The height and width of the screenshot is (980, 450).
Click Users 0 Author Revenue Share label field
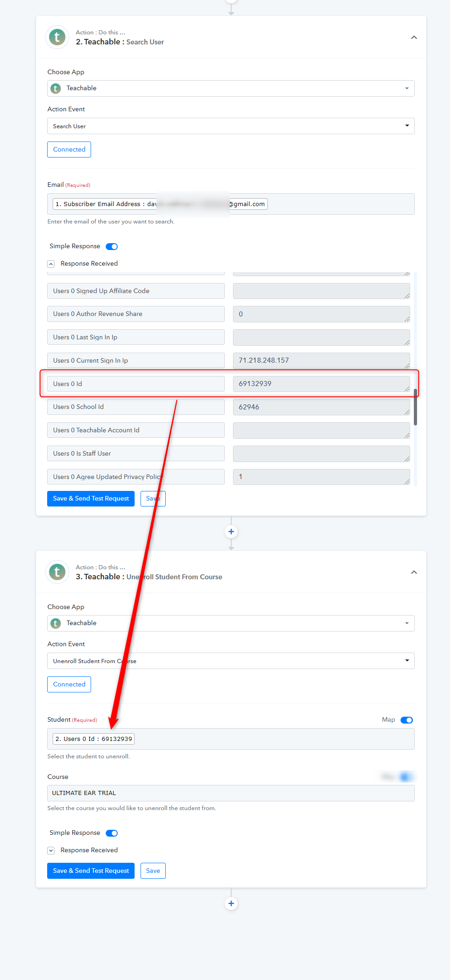136,314
